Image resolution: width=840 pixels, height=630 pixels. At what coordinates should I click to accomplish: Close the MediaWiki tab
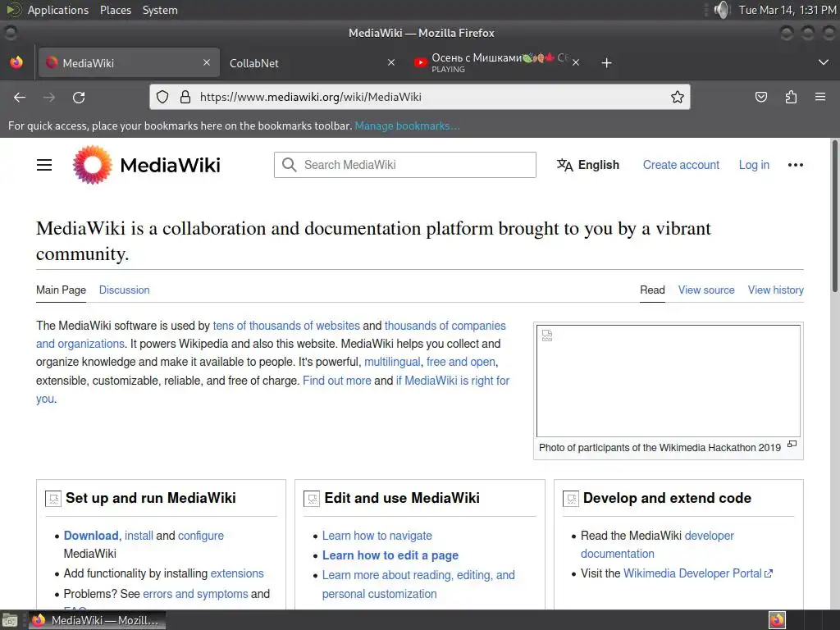tap(206, 62)
